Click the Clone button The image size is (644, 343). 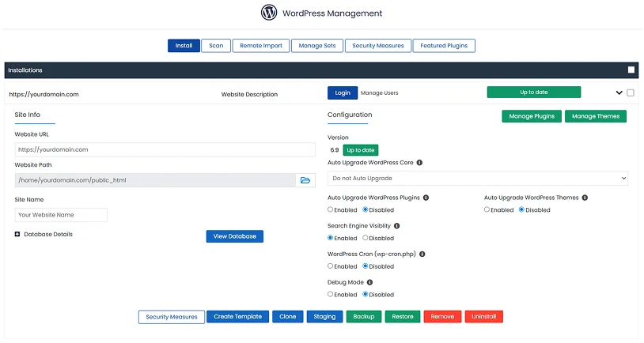point(287,316)
